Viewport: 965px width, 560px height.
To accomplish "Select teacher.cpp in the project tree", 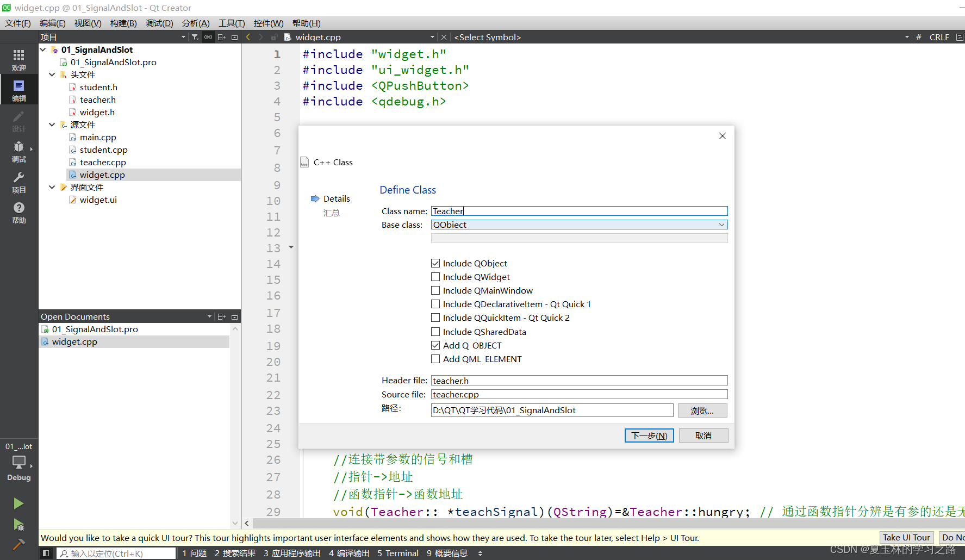I will coord(103,162).
